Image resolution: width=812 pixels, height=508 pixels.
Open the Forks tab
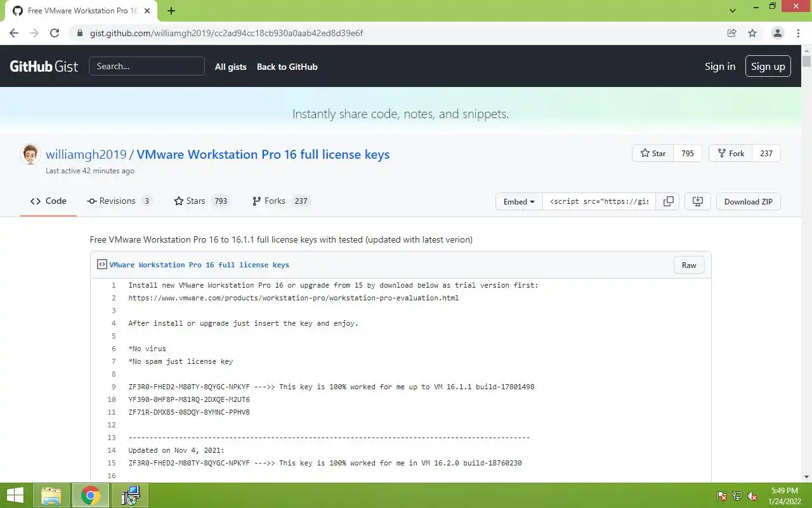coord(280,201)
